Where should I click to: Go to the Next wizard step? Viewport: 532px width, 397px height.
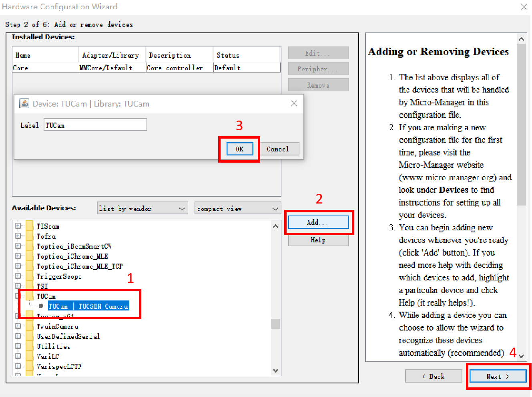[x=498, y=377]
